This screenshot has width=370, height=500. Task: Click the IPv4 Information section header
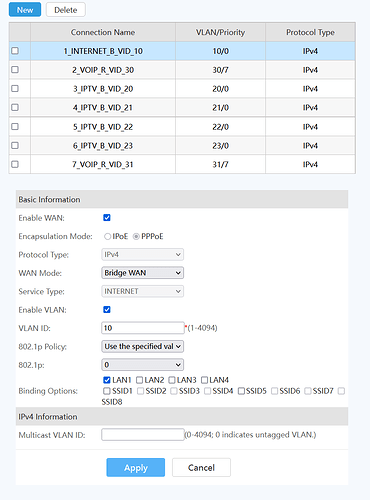click(x=182, y=417)
